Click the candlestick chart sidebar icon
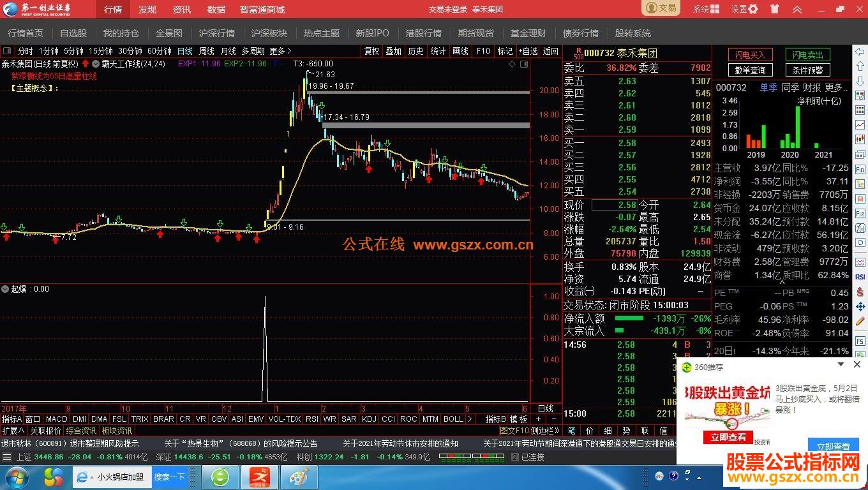Screen dimensions: 868x490 (860, 140)
